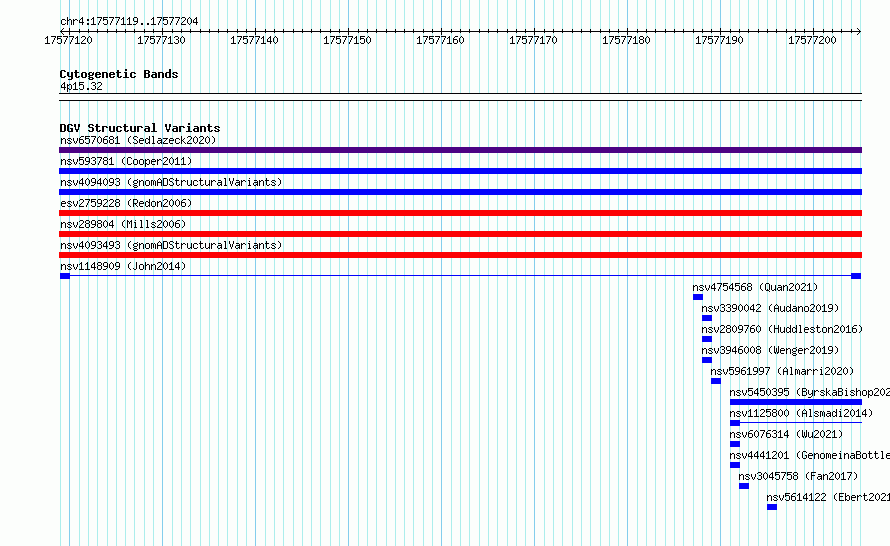The image size is (890, 546).
Task: Click ruler position 17577130
Action: click(161, 40)
